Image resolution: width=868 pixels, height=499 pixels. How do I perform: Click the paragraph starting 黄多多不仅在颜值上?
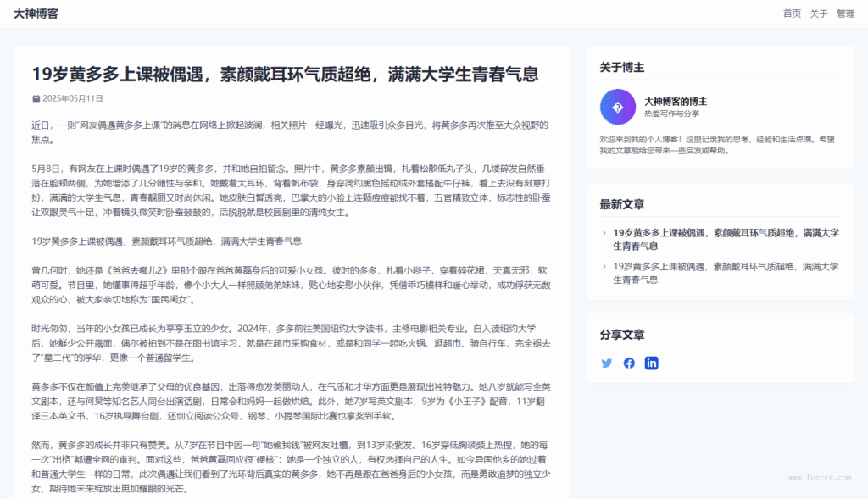[x=292, y=401]
